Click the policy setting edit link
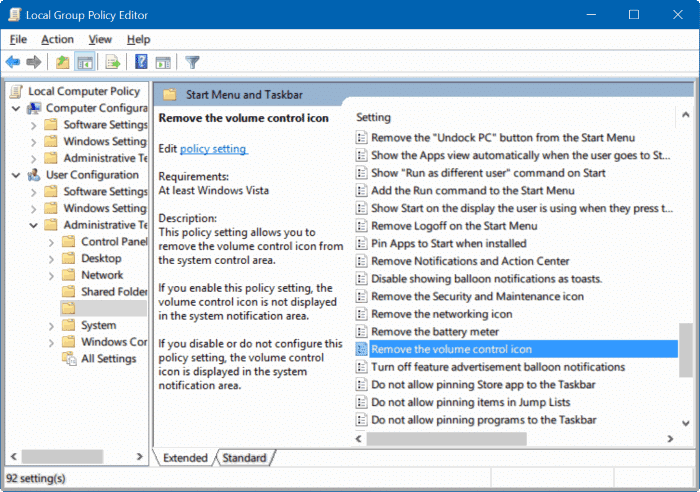 tap(213, 149)
